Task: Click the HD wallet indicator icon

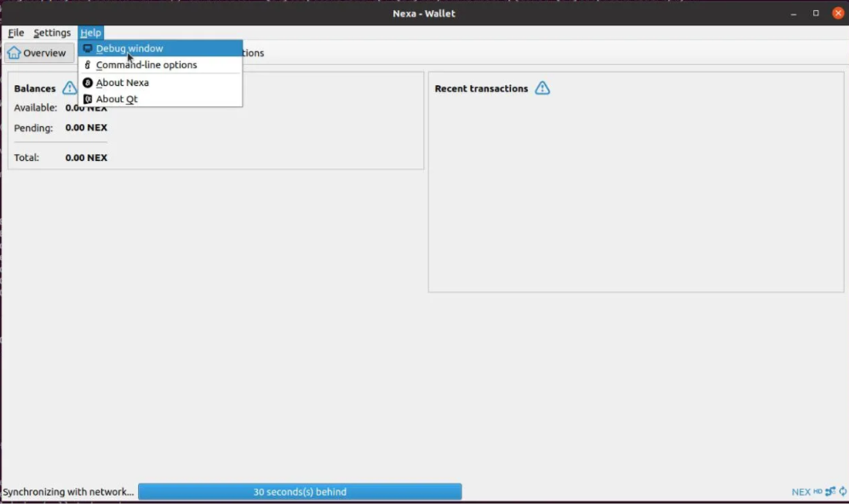Action: (x=817, y=491)
